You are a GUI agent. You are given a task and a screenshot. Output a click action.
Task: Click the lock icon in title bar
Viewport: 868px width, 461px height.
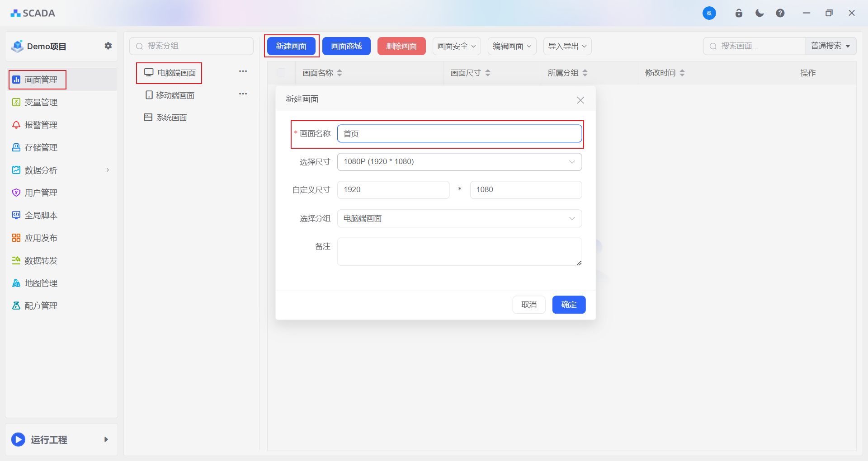pos(739,13)
